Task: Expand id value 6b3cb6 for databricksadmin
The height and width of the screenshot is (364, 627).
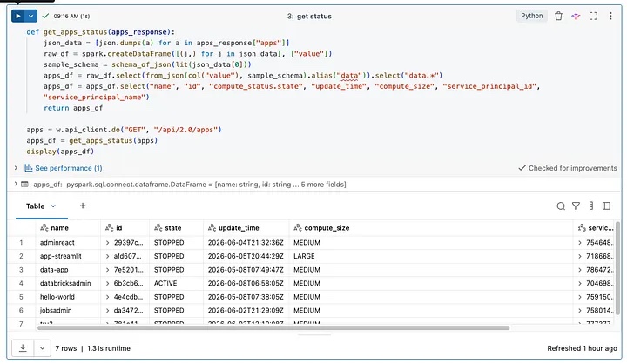Action: (108, 284)
